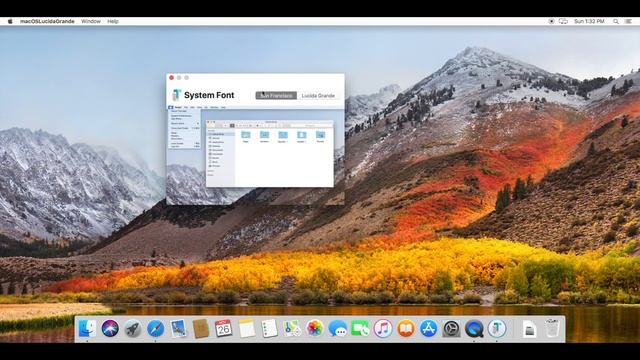Open Spotlight search in the menu bar

click(x=616, y=21)
